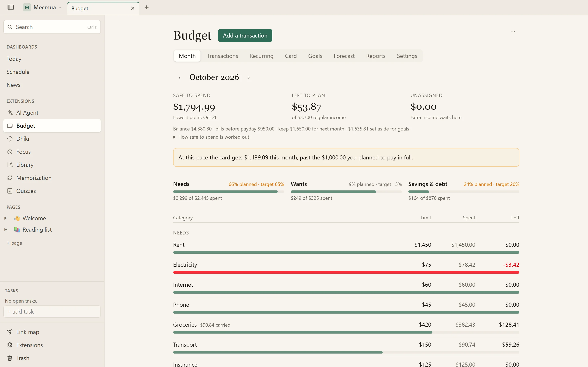The height and width of the screenshot is (367, 588).
Task: Click Add a transaction button
Action: point(245,35)
